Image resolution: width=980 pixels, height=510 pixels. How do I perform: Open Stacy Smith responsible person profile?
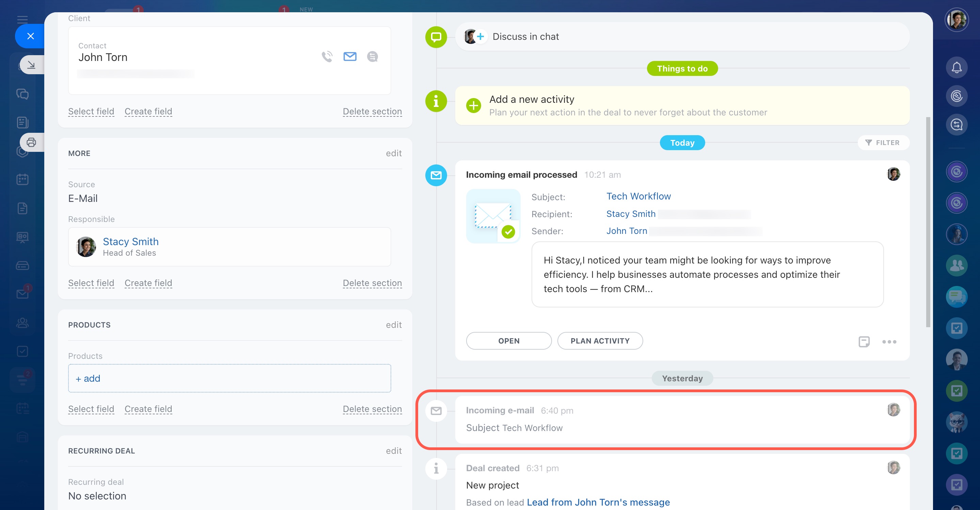pos(130,241)
